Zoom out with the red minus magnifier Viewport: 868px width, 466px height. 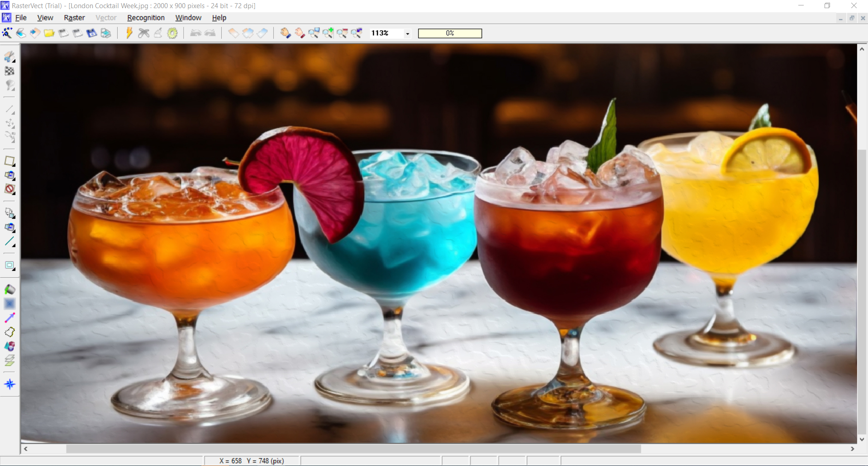343,33
